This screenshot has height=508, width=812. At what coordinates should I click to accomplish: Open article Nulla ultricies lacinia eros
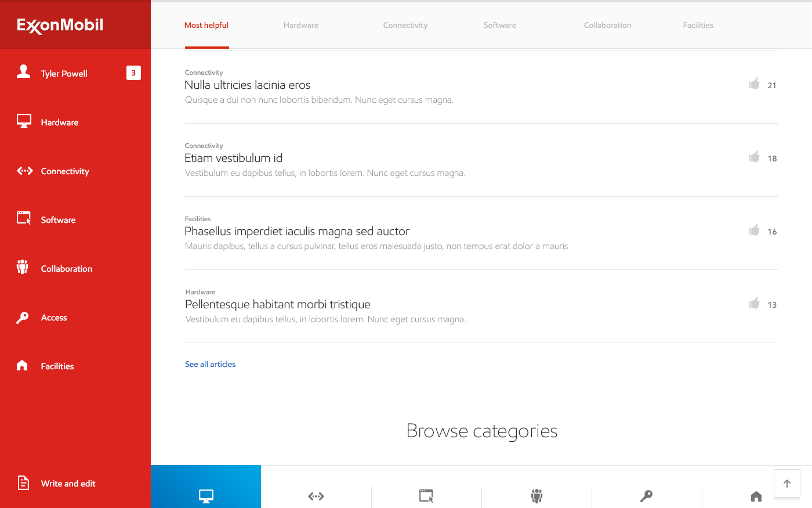[x=248, y=85]
